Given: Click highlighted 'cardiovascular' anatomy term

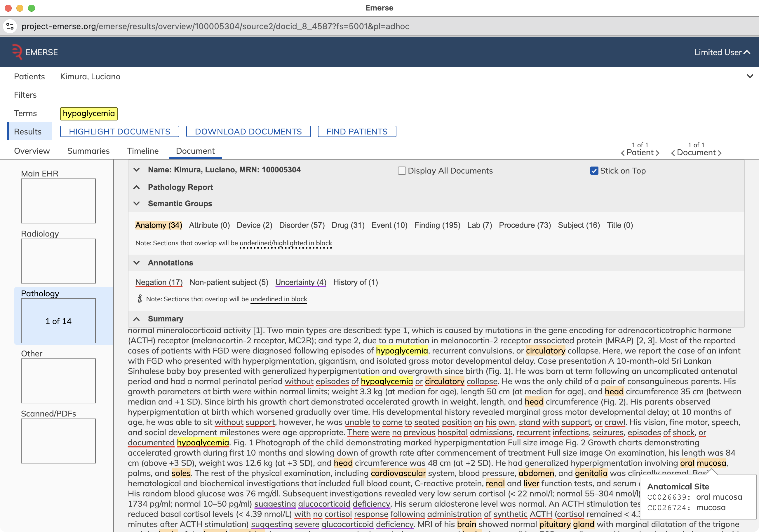Looking at the screenshot, I should (x=398, y=473).
